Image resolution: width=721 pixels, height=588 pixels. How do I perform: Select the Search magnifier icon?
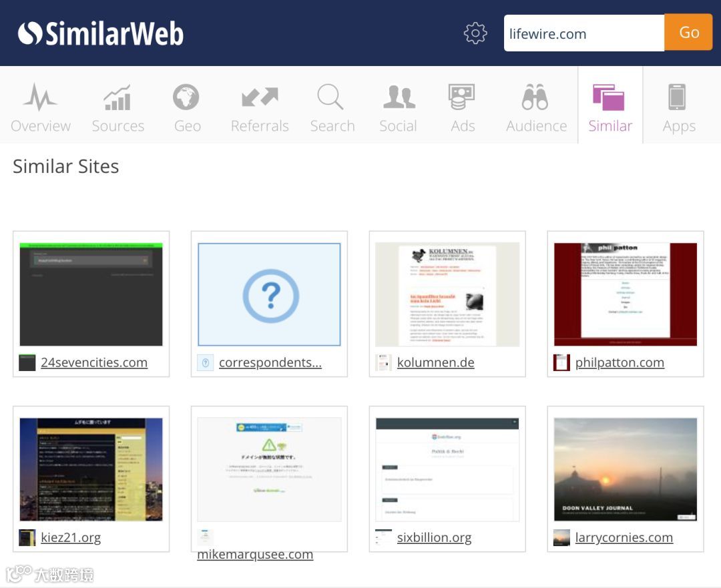330,97
